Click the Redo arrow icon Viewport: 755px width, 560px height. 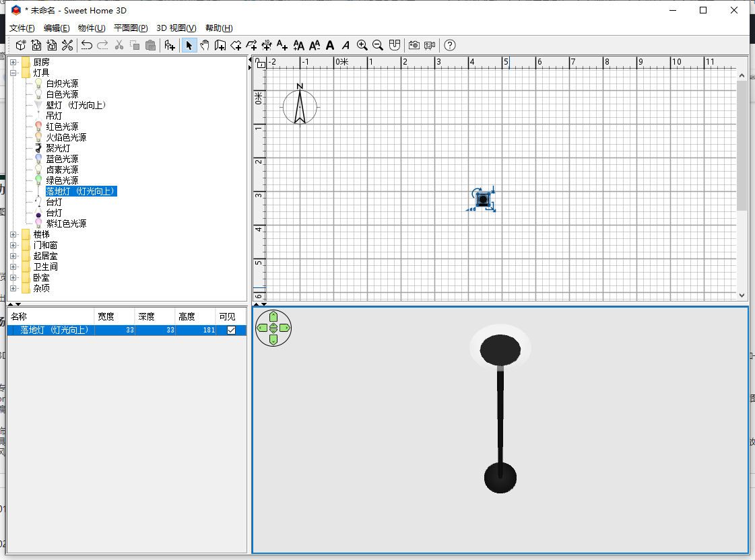point(102,45)
